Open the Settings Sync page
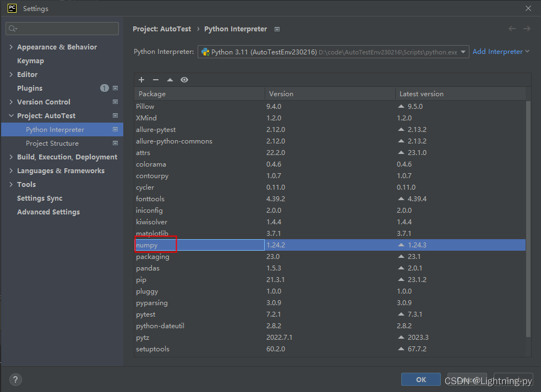This screenshot has height=392, width=541. click(40, 198)
